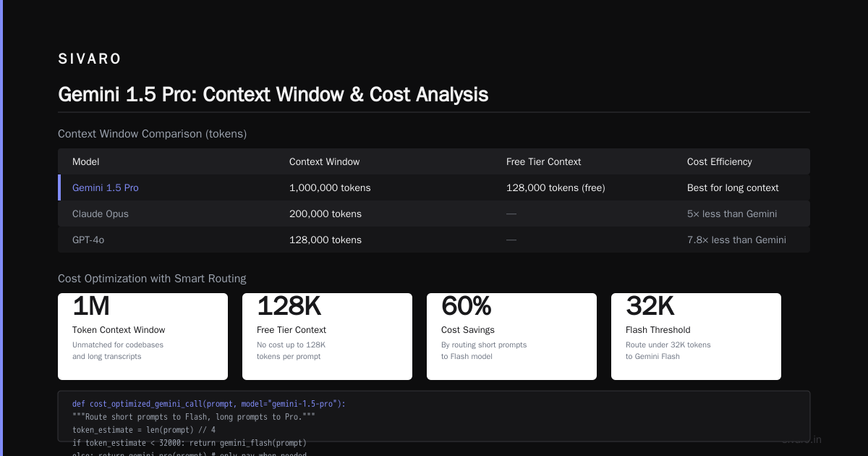Click the Flash Threshold card label
868x456 pixels.
coord(658,330)
